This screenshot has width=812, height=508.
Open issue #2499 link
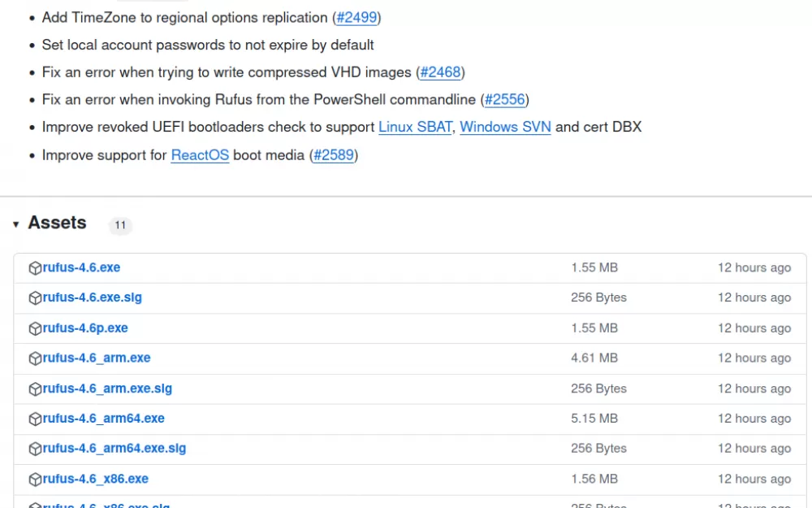click(x=356, y=18)
